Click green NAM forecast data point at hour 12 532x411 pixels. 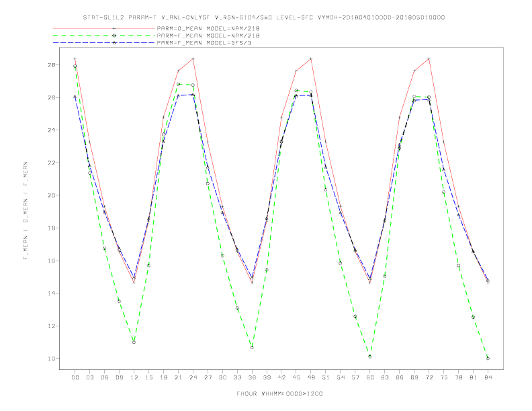tap(134, 342)
